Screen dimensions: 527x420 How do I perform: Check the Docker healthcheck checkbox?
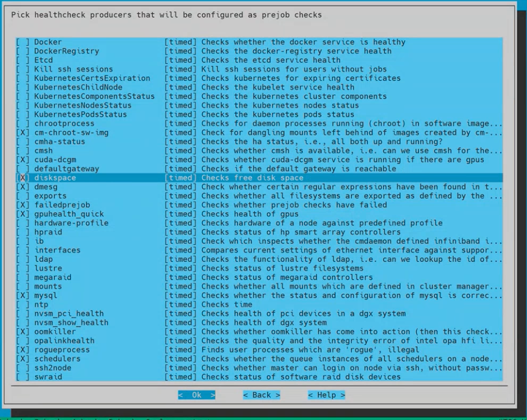coord(22,42)
